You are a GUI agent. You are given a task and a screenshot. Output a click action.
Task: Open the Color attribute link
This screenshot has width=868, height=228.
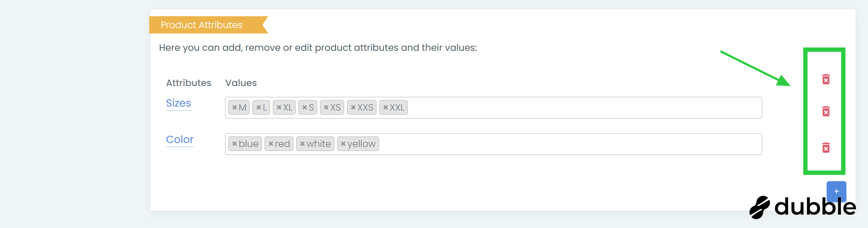(x=180, y=140)
